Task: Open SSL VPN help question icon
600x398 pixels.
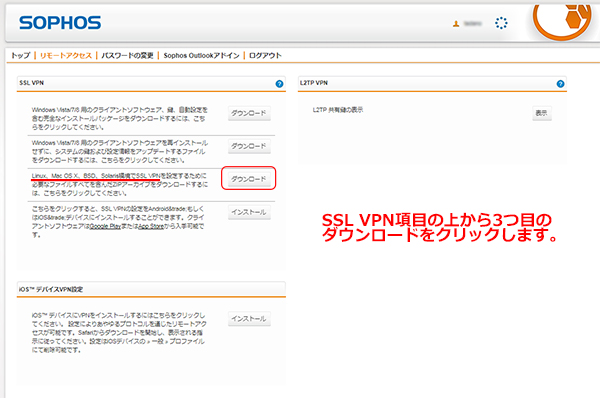Action: coord(279,84)
